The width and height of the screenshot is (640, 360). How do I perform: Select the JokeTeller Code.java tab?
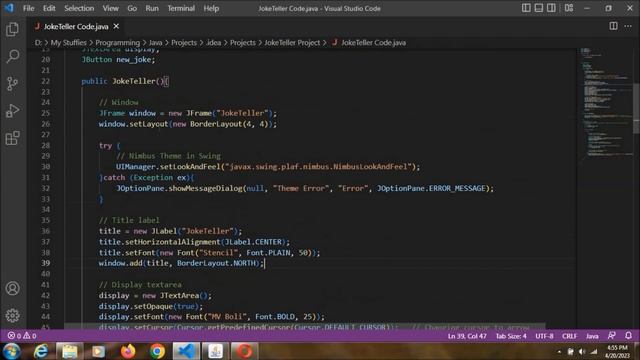(76, 27)
